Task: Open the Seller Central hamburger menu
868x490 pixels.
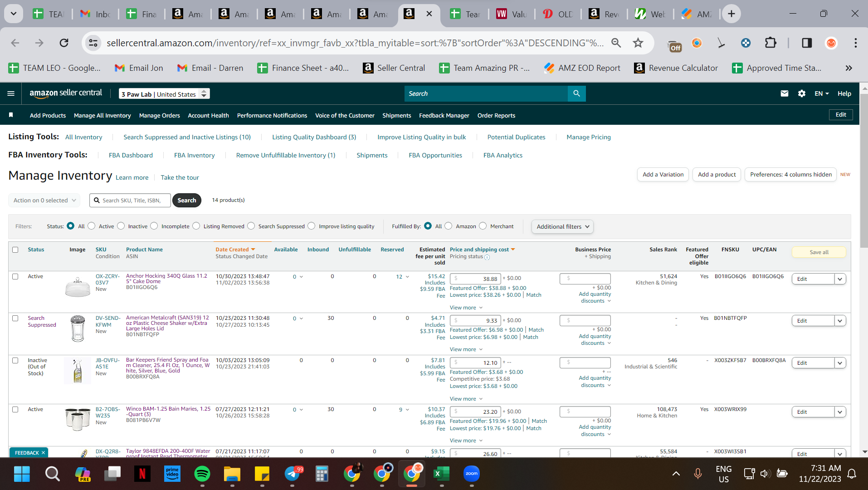Action: (11, 93)
